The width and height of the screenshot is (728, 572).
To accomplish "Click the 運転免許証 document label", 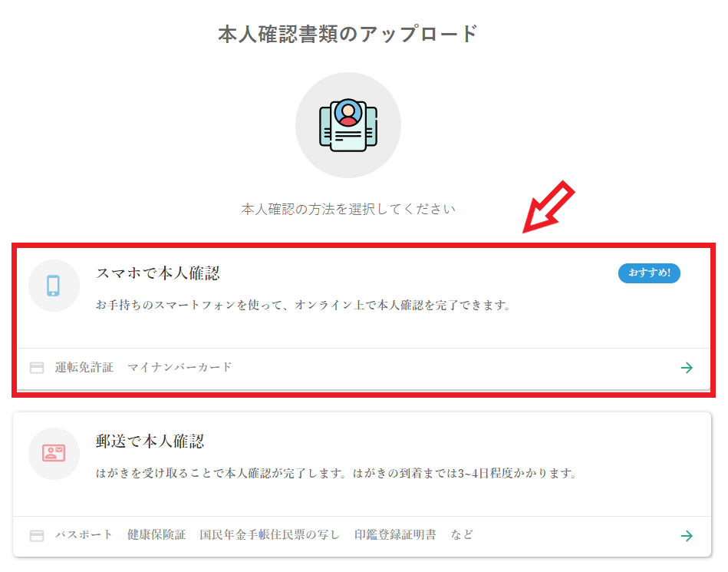I will coord(84,367).
